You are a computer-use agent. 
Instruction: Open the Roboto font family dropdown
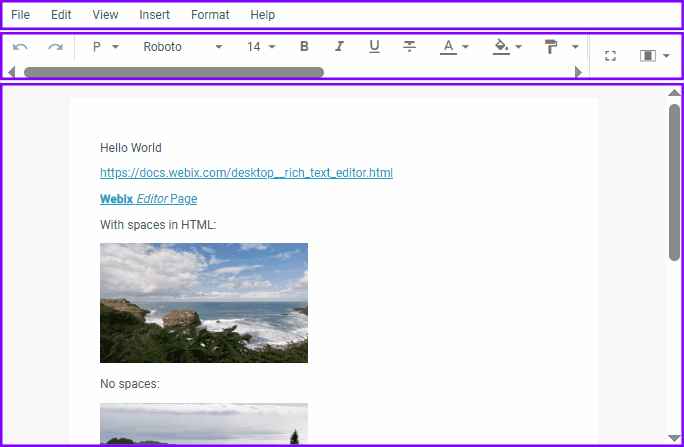(x=182, y=47)
